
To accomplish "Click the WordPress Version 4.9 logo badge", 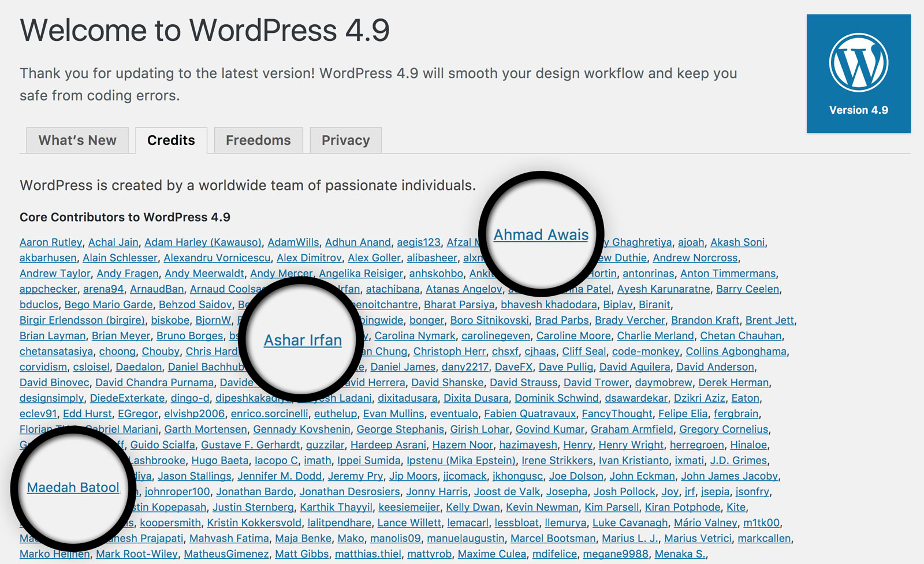I will click(858, 74).
